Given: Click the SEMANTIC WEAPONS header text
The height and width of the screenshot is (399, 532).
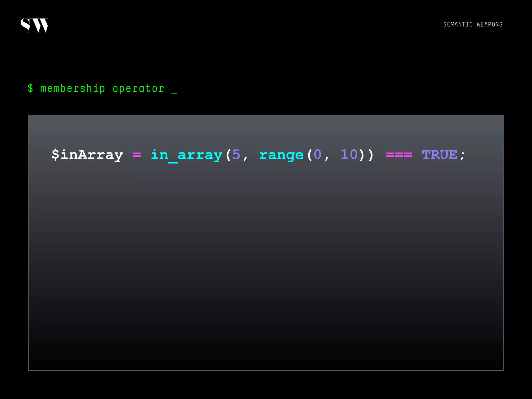Looking at the screenshot, I should point(473,24).
